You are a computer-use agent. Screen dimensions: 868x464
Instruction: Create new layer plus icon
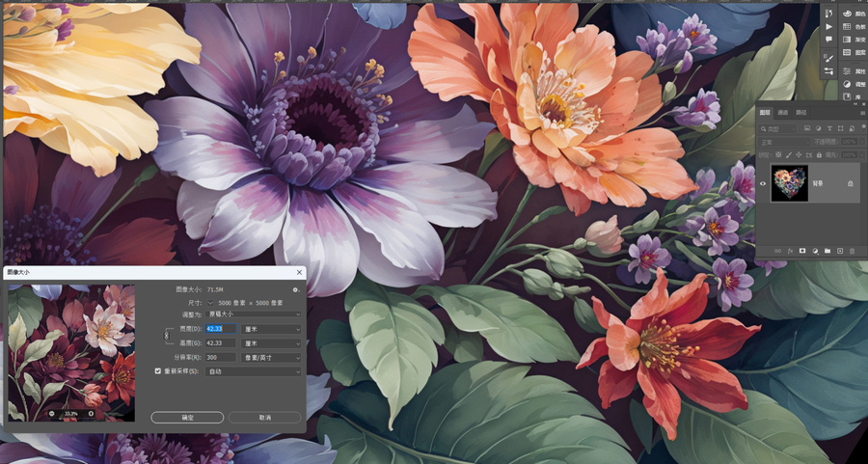[x=840, y=251]
